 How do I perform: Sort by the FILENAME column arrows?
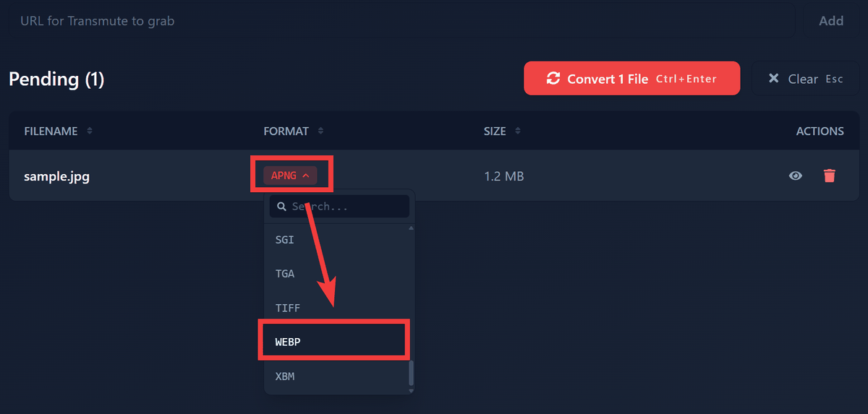click(x=90, y=131)
